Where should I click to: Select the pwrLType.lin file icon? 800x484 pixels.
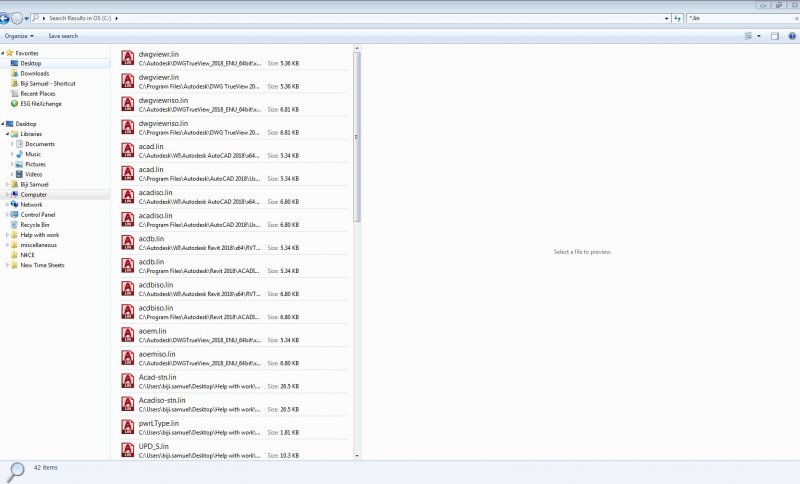(x=128, y=427)
